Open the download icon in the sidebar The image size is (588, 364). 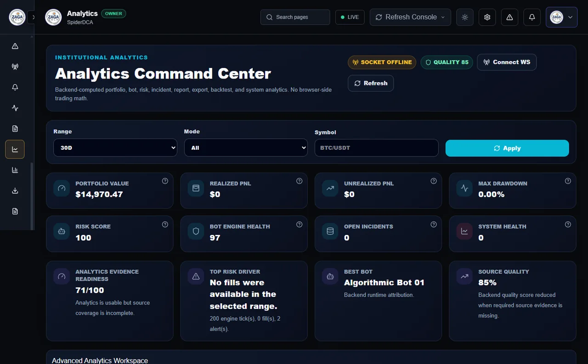15,190
